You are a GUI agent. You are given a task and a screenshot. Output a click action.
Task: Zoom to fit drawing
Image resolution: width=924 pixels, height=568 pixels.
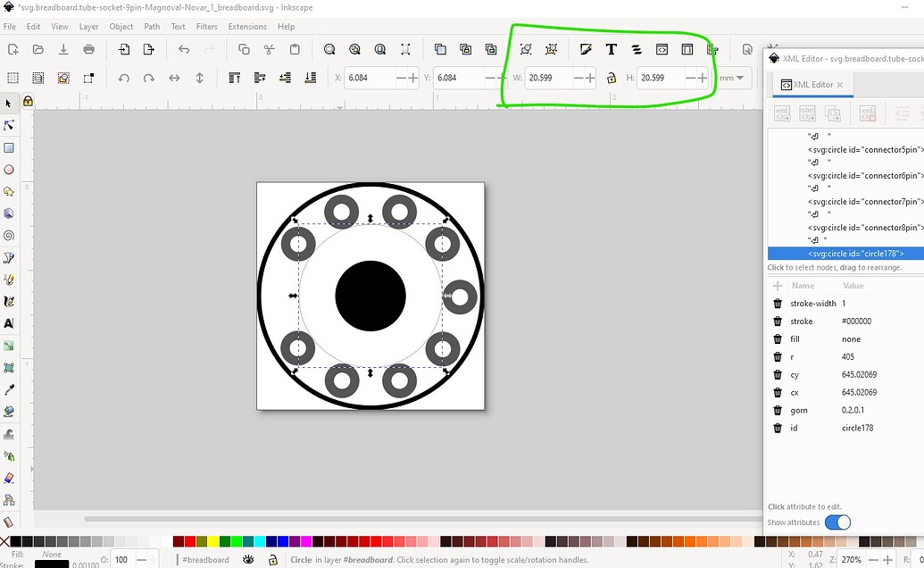pyautogui.click(x=354, y=49)
